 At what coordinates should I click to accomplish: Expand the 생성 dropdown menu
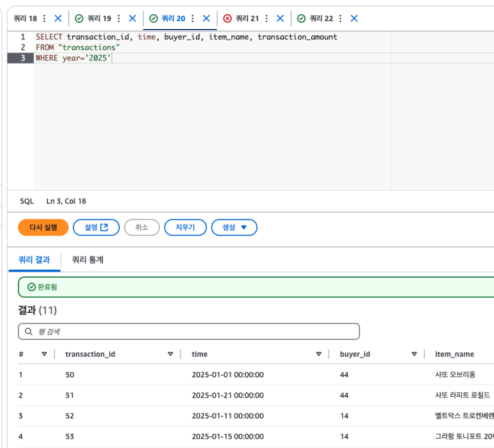234,227
